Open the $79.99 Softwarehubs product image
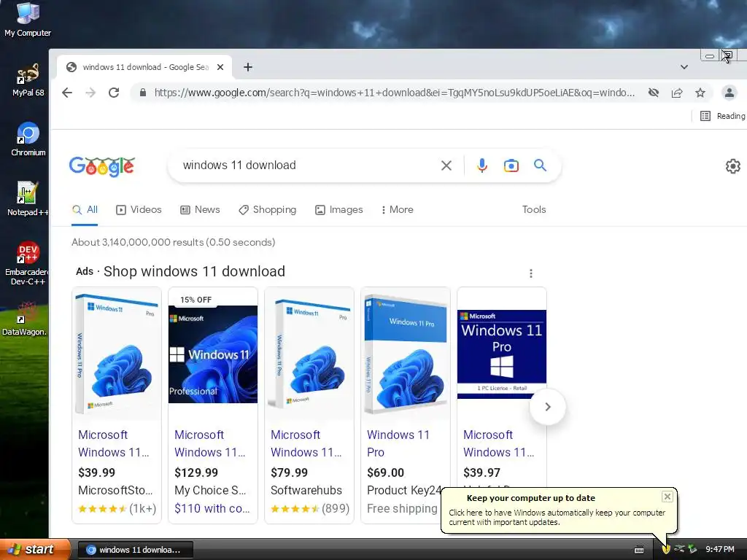 [309, 354]
